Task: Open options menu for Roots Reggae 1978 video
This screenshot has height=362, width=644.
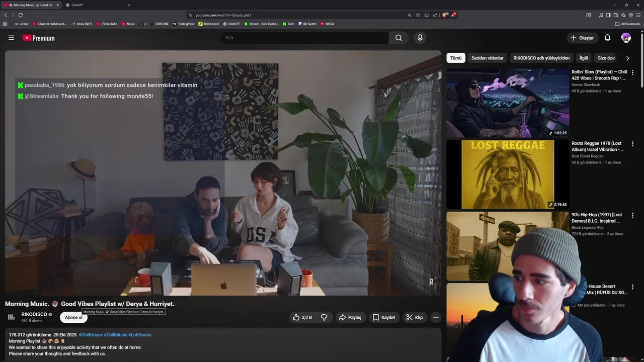Action: 632,144
